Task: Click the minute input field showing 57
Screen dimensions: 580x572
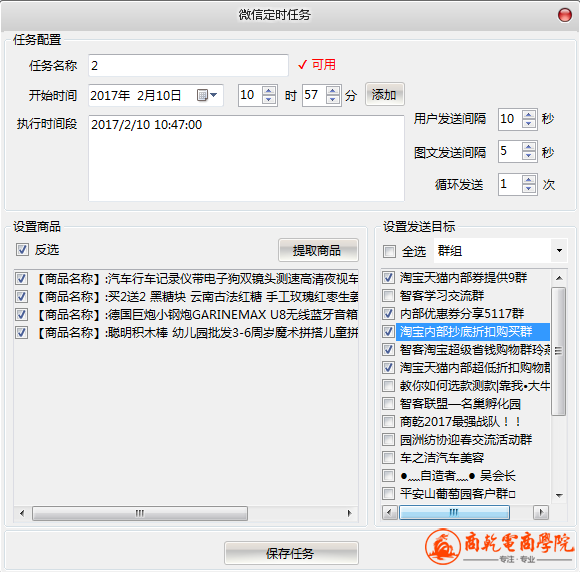Action: [314, 95]
